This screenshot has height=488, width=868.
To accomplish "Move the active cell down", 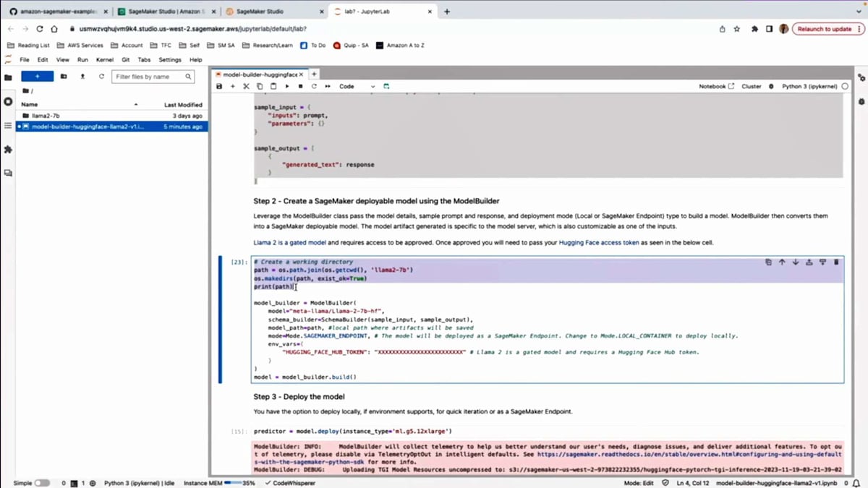I will point(796,262).
